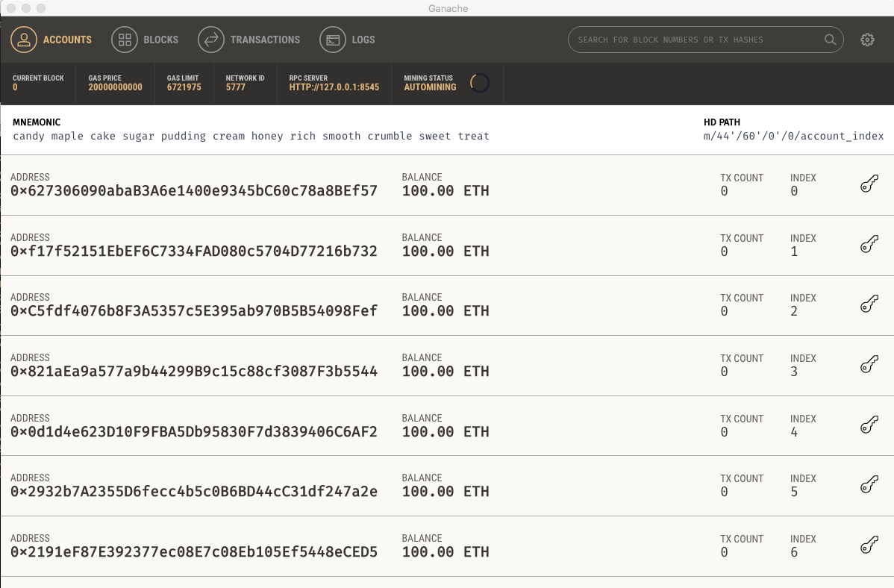Switch to the Logs tab
The image size is (894, 588).
click(x=347, y=40)
